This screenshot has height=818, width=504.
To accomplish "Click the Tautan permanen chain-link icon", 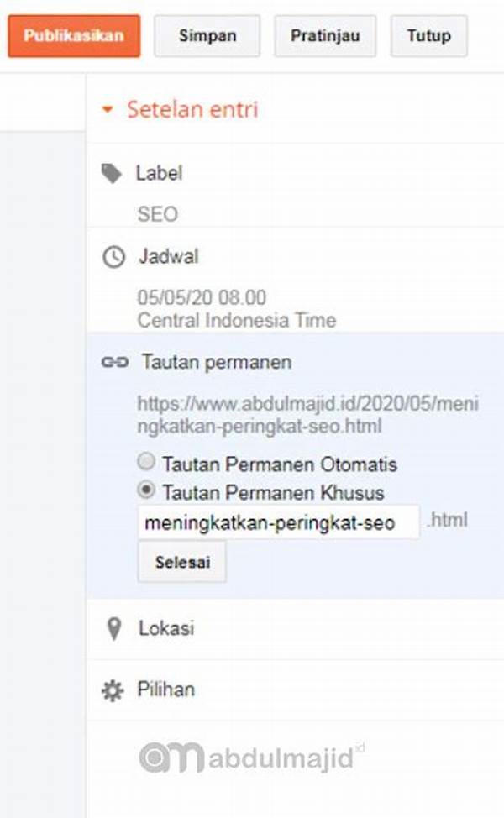I will coord(114,362).
